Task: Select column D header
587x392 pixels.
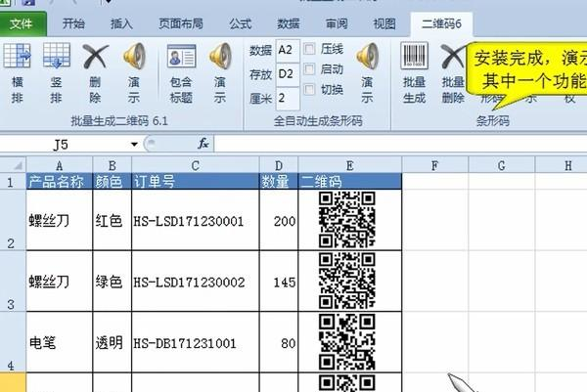Action: 279,165
